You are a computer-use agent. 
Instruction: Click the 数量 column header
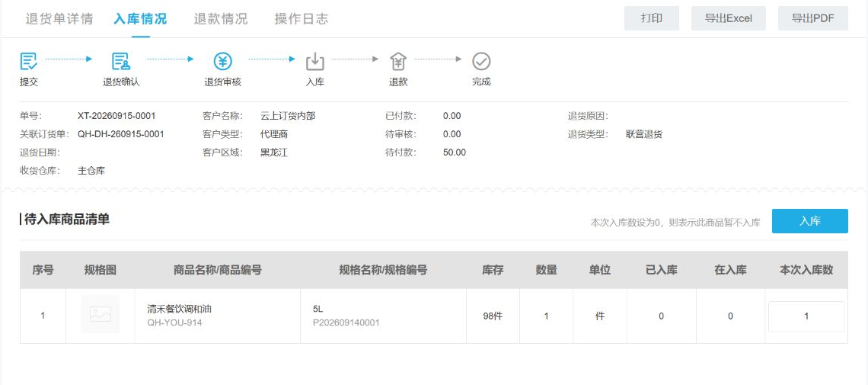click(547, 271)
